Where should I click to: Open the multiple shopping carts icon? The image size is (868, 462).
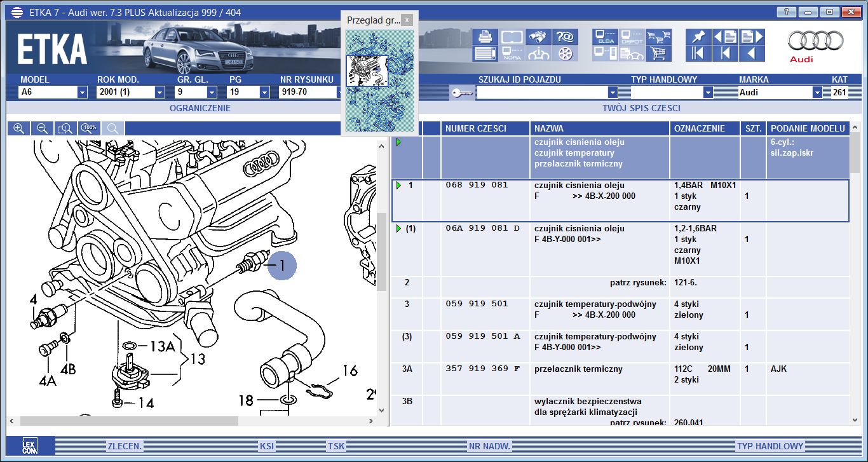pyautogui.click(x=659, y=37)
